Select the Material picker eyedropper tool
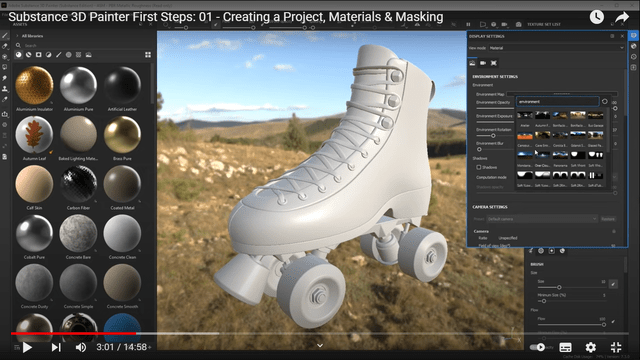640x360 pixels. click(x=5, y=99)
